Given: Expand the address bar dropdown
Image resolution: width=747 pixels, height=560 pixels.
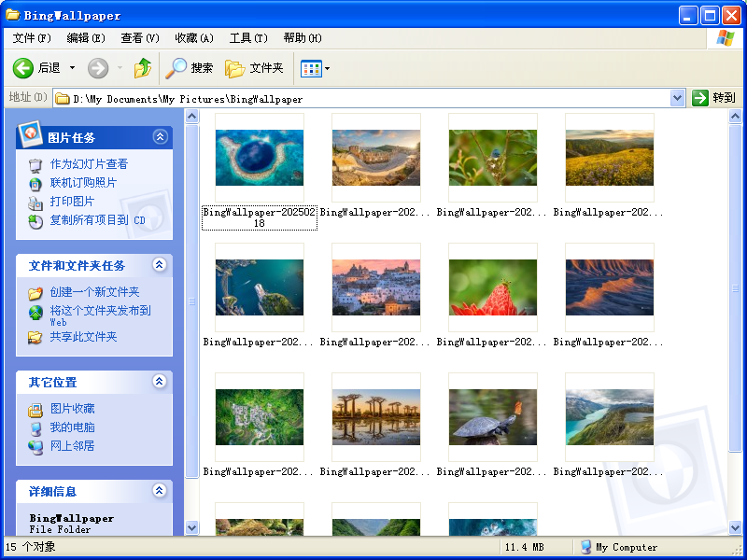Looking at the screenshot, I should [677, 99].
